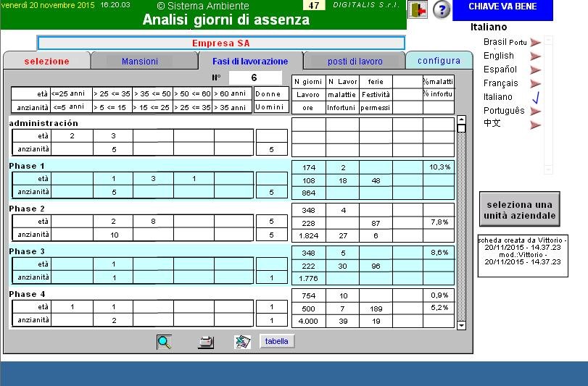This screenshot has height=386, width=588.
Task: Click the table scrollbar up arrow
Action: point(462,119)
